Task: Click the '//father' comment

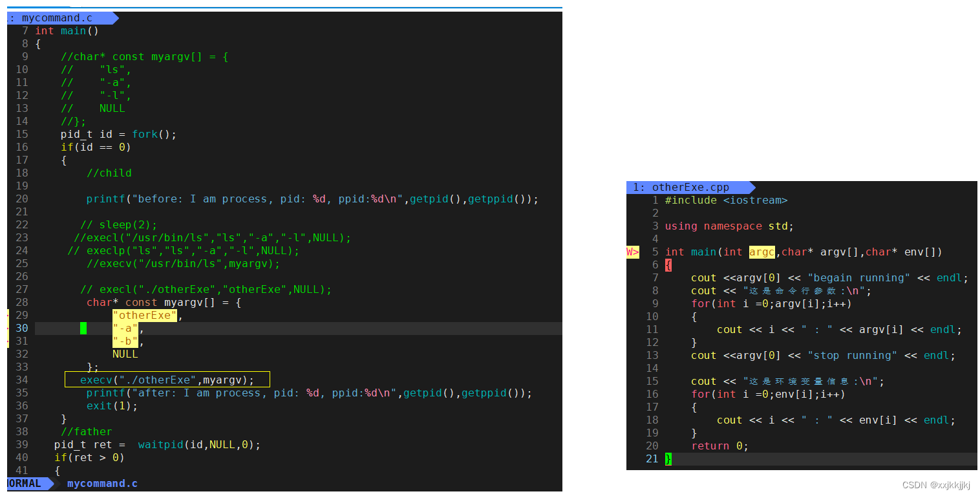Action: tap(86, 431)
